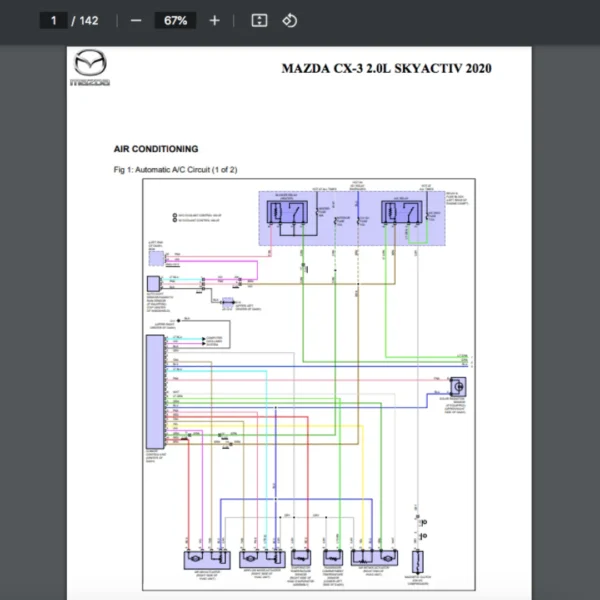Click the fit to page icon
The image size is (600, 600).
point(259,20)
